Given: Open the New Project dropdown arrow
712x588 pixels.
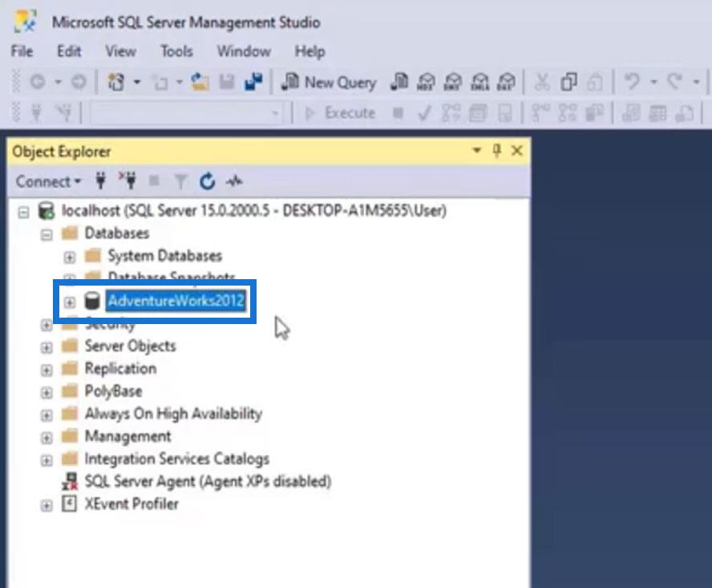Looking at the screenshot, I should click(136, 83).
